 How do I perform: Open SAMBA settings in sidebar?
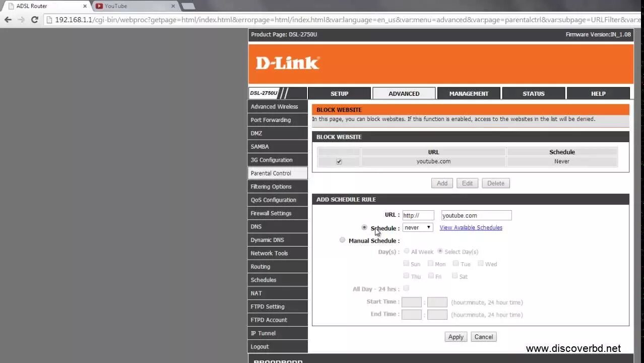[278, 147]
